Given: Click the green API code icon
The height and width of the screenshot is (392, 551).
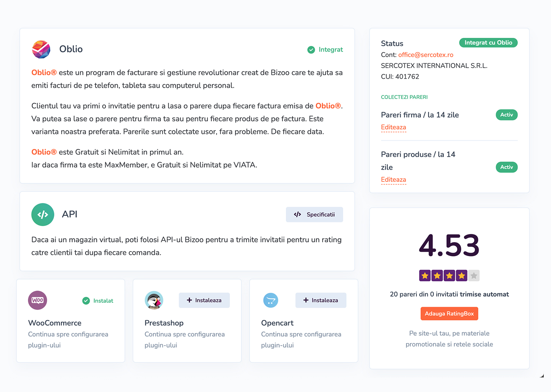Looking at the screenshot, I should pos(43,214).
